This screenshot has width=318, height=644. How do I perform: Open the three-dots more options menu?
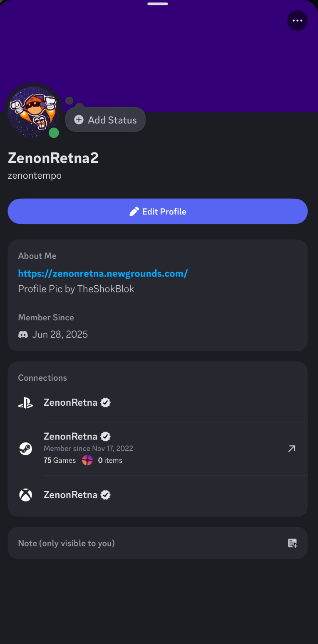(x=297, y=20)
